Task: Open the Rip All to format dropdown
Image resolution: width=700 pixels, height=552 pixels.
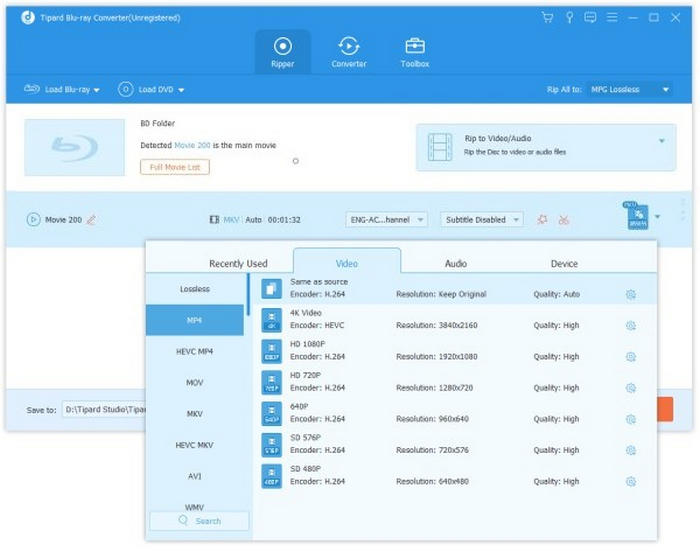Action: pyautogui.click(x=628, y=89)
